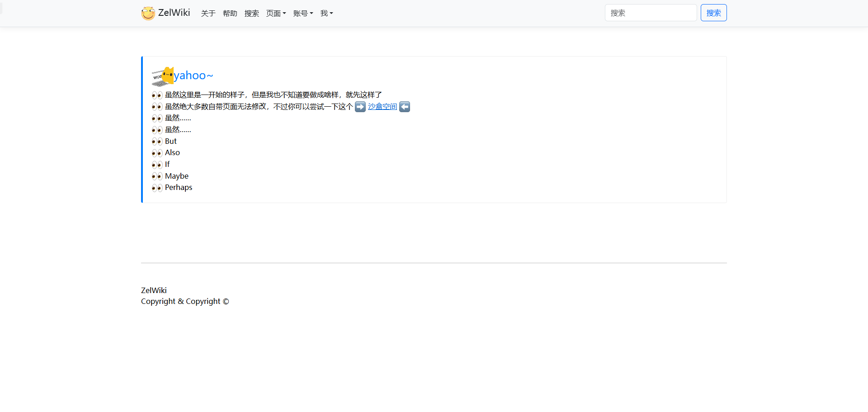Click the laptop cat image beside yahoo~
Viewport: 868px width, 412px height.
163,76
